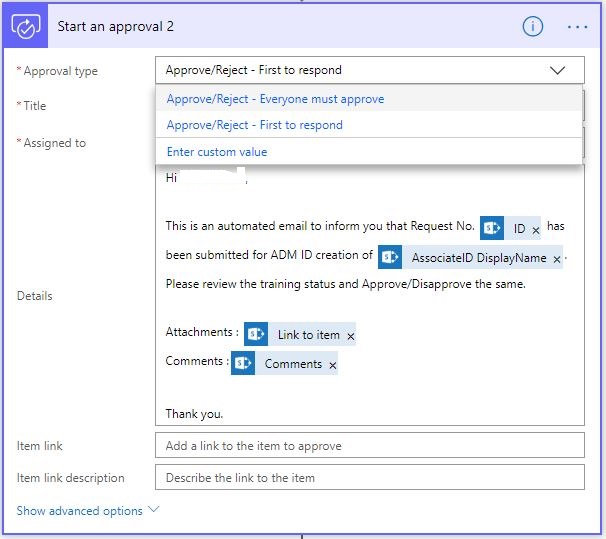Image resolution: width=606 pixels, height=539 pixels.
Task: Collapse the Approval type dropdown chevron
Action: tap(557, 70)
